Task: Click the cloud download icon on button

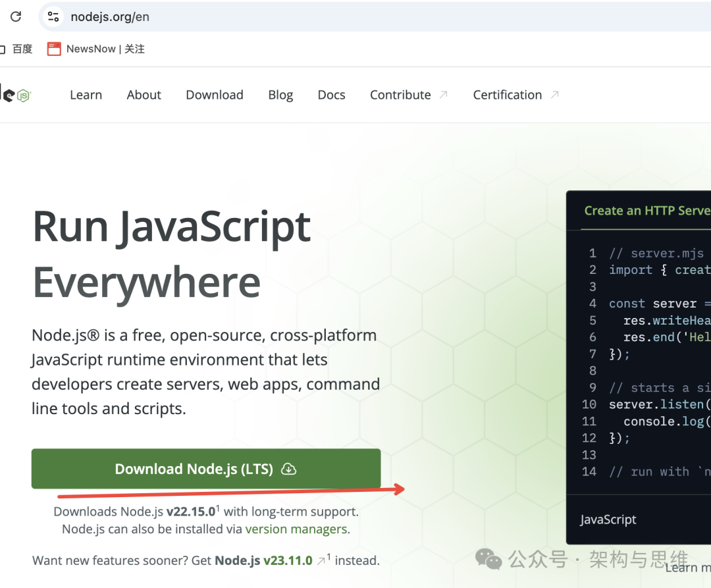Action: point(289,469)
